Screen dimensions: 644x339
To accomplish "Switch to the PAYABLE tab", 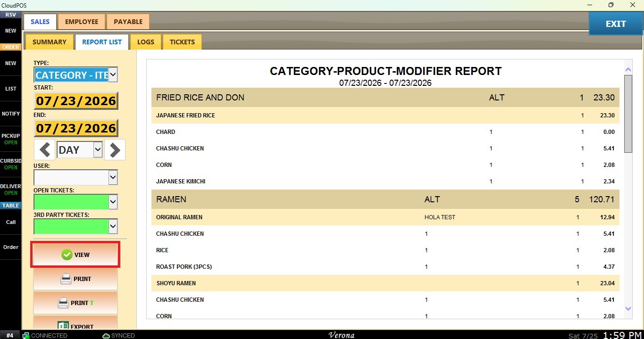I will (128, 22).
